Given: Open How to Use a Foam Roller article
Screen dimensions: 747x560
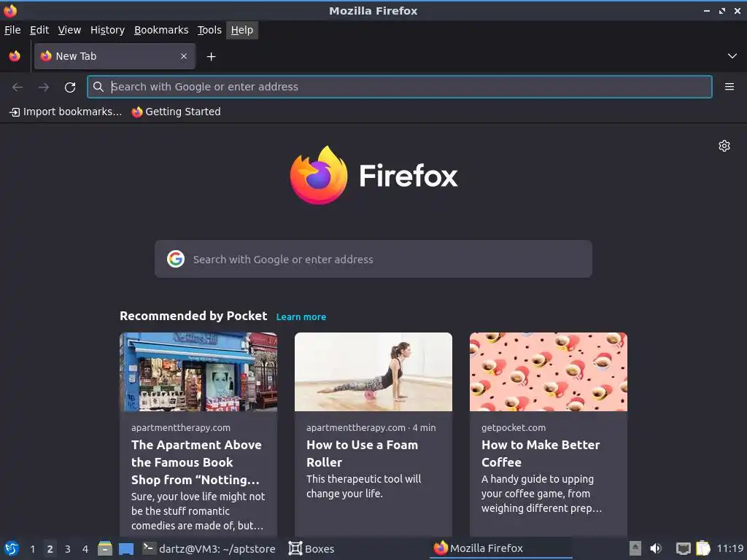Looking at the screenshot, I should tap(362, 454).
